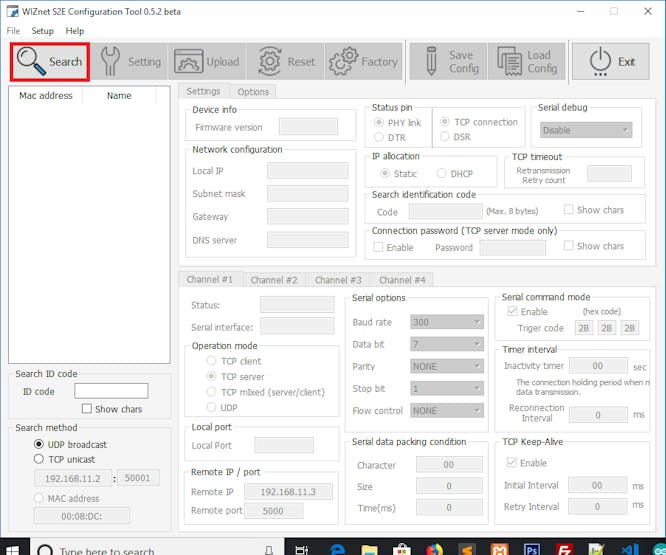Screen dimensions: 666x555
Task: Switch to the Settings tab
Action: [x=203, y=91]
